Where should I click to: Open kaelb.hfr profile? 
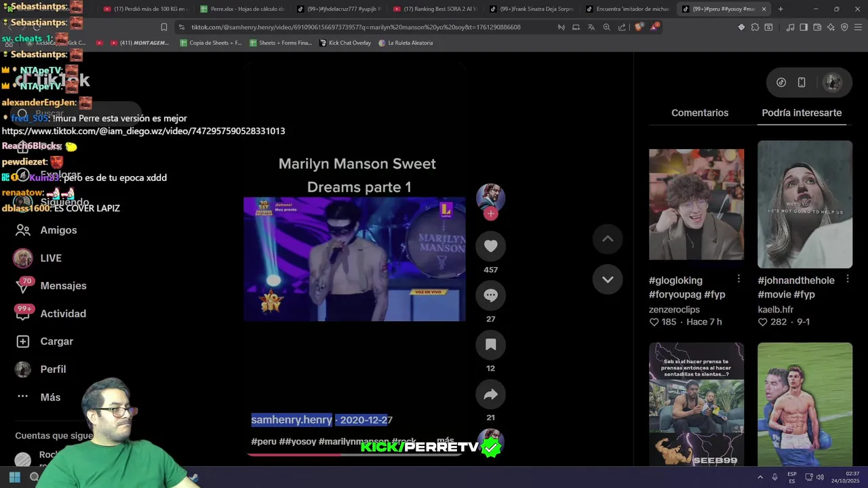[775, 309]
